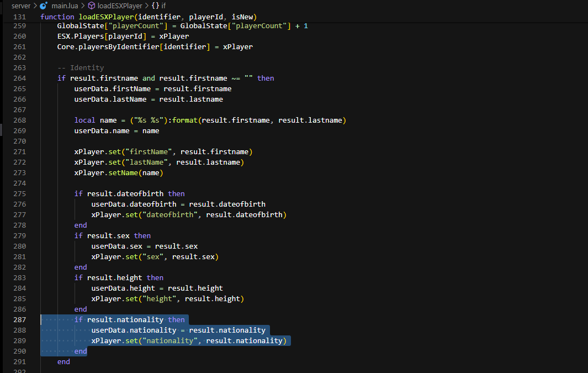The height and width of the screenshot is (373, 588).
Task: Click the 'format' method call on line 268
Action: pyautogui.click(x=185, y=120)
